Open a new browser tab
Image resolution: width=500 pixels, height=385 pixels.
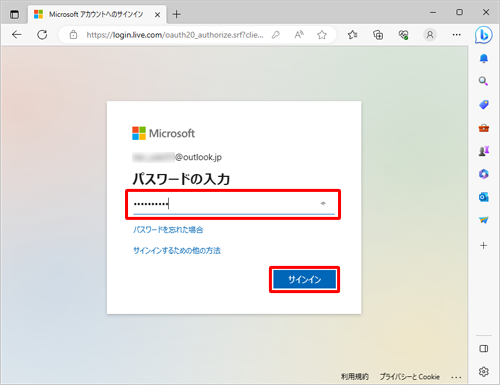click(x=177, y=14)
